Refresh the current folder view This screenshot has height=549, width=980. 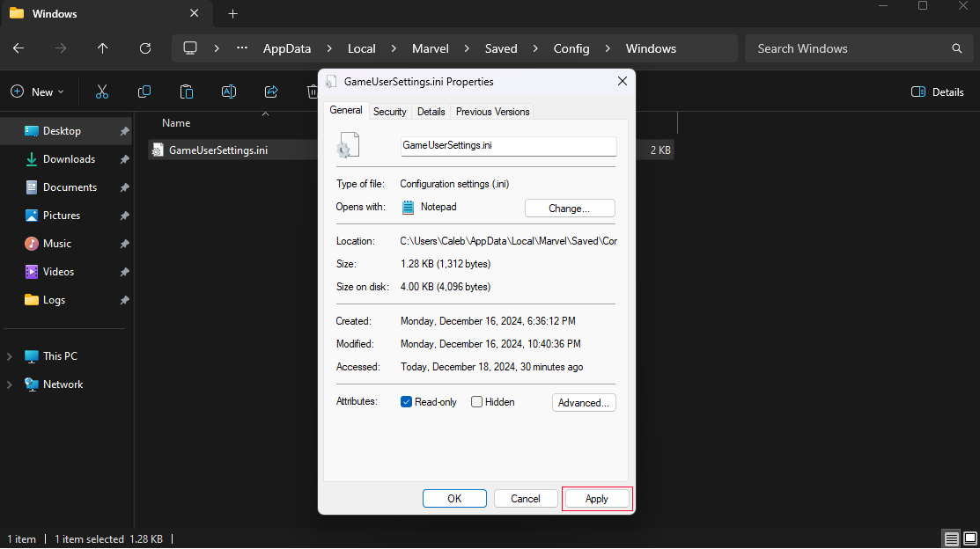145,48
